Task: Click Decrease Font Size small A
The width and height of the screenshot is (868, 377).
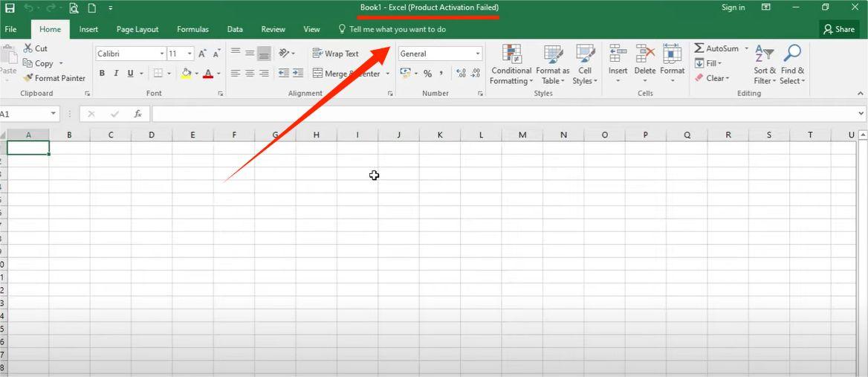Action: [216, 54]
